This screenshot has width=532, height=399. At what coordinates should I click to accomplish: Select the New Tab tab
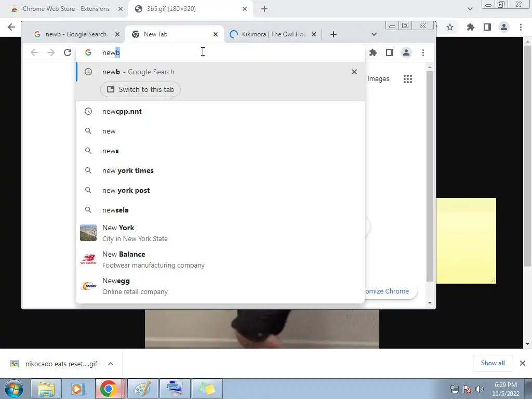click(175, 34)
